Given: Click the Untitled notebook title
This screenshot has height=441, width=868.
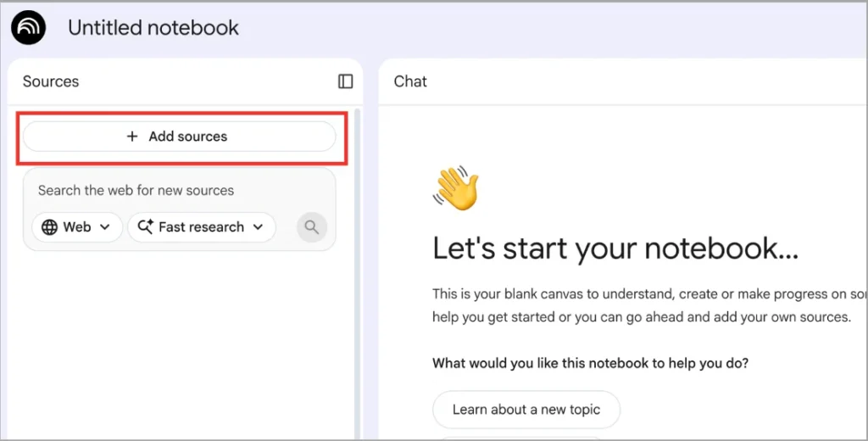Looking at the screenshot, I should pyautogui.click(x=153, y=28).
